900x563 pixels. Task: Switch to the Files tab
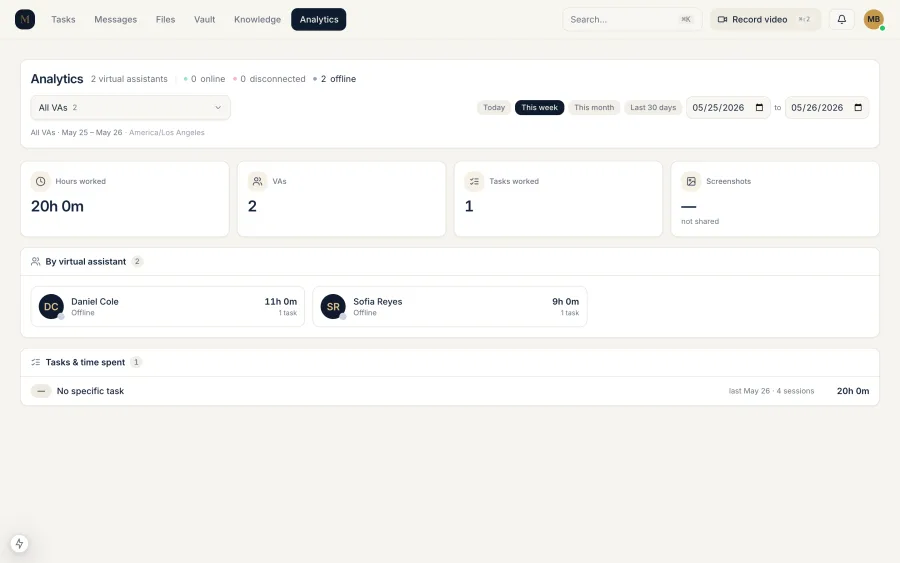click(x=165, y=20)
